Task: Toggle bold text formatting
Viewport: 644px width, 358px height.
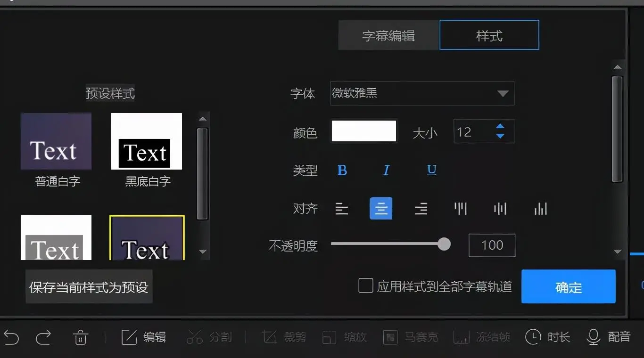Action: pos(342,171)
